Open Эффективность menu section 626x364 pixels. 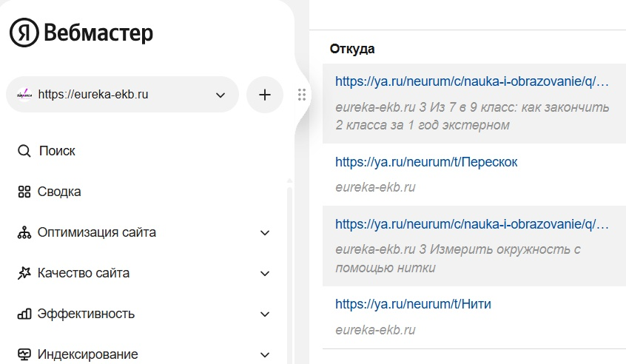[x=86, y=314]
